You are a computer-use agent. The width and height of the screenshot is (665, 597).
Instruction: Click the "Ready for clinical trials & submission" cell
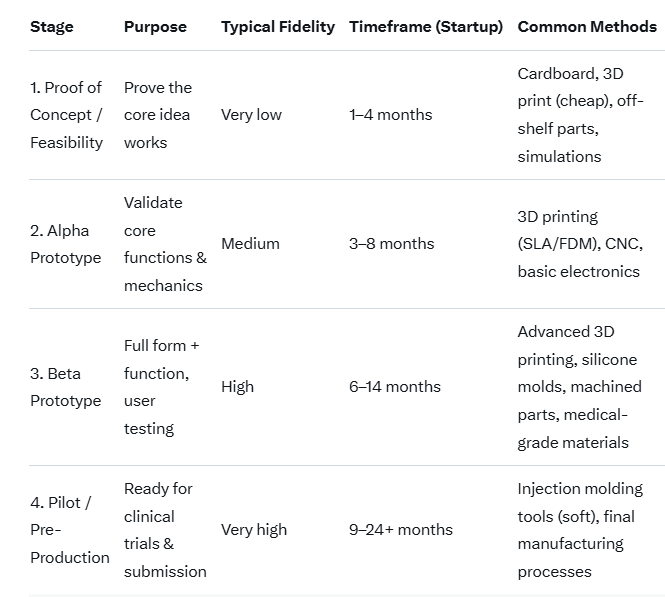coord(165,530)
